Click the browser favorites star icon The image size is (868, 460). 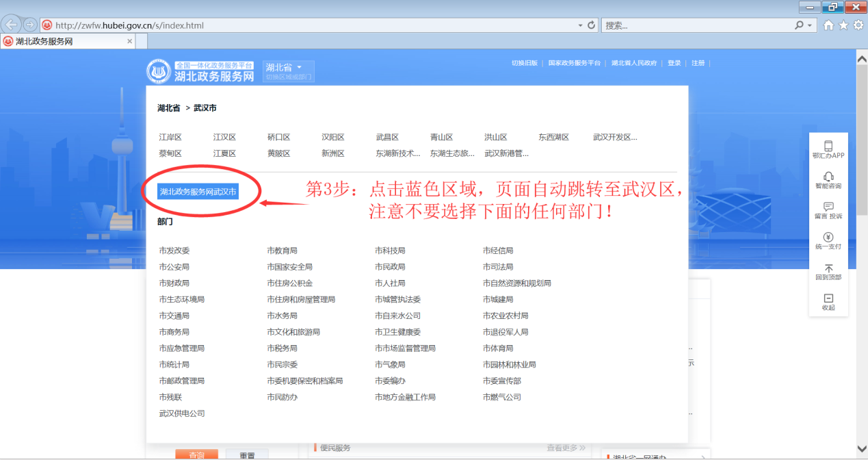click(x=843, y=25)
